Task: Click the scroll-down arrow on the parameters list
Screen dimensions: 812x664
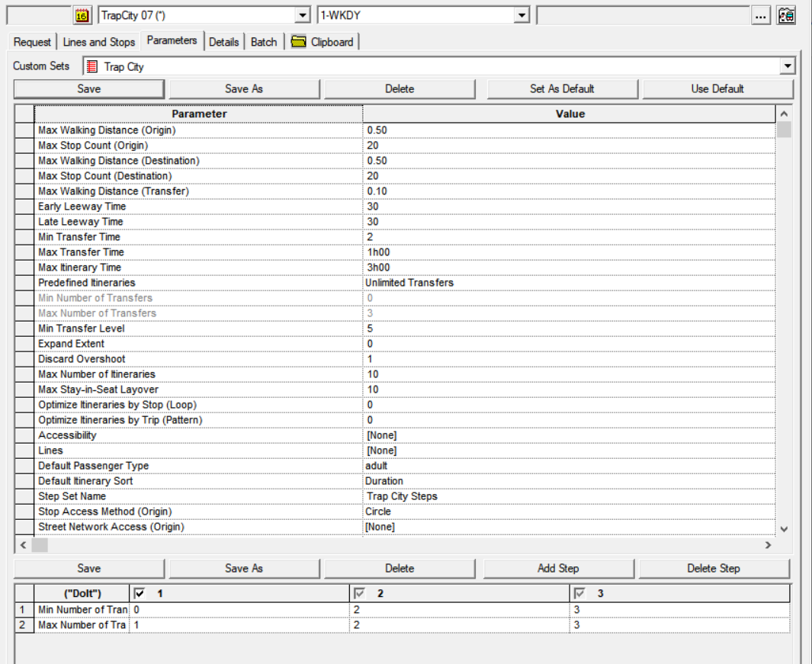Action: coord(785,531)
